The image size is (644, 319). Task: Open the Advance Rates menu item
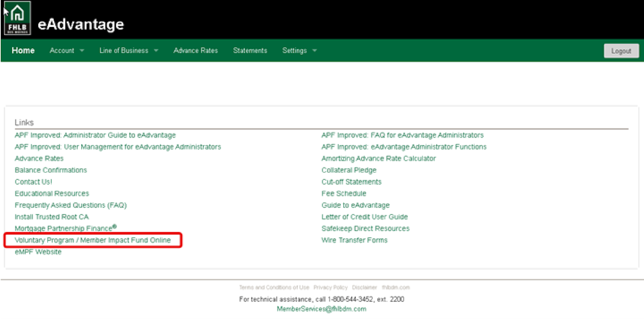(195, 50)
